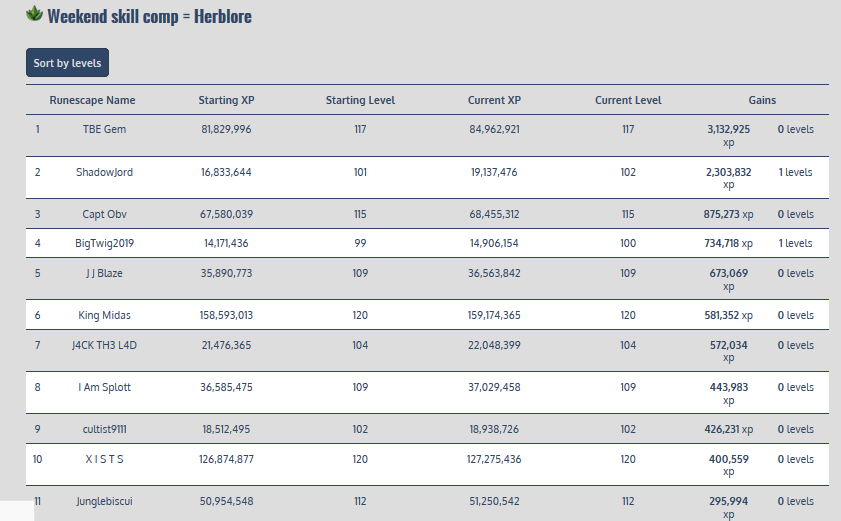Click the Gains column header
This screenshot has width=841, height=521.
coord(762,100)
